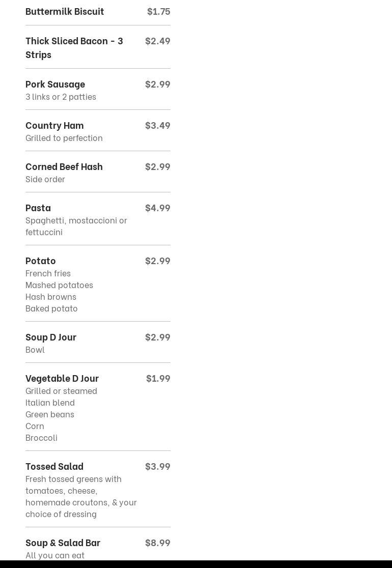Open the Soup & Salad Bar item

tap(63, 543)
